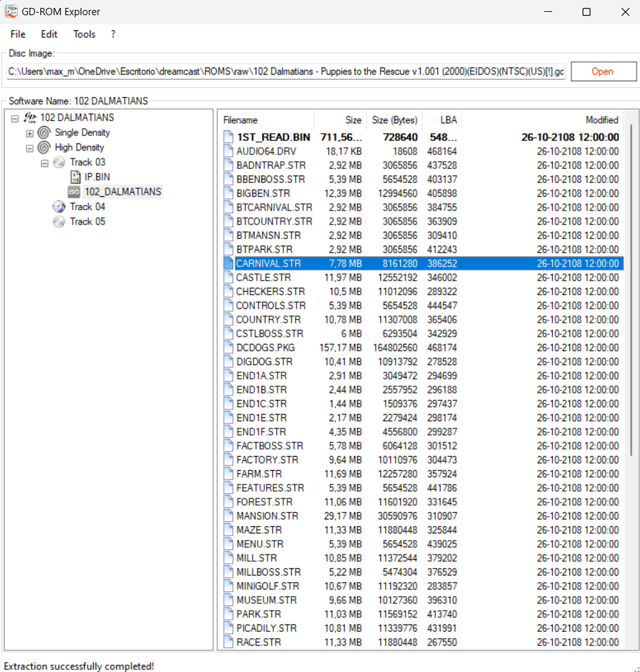
Task: Click the 102 DALMATIANS disc root icon
Action: 30,118
